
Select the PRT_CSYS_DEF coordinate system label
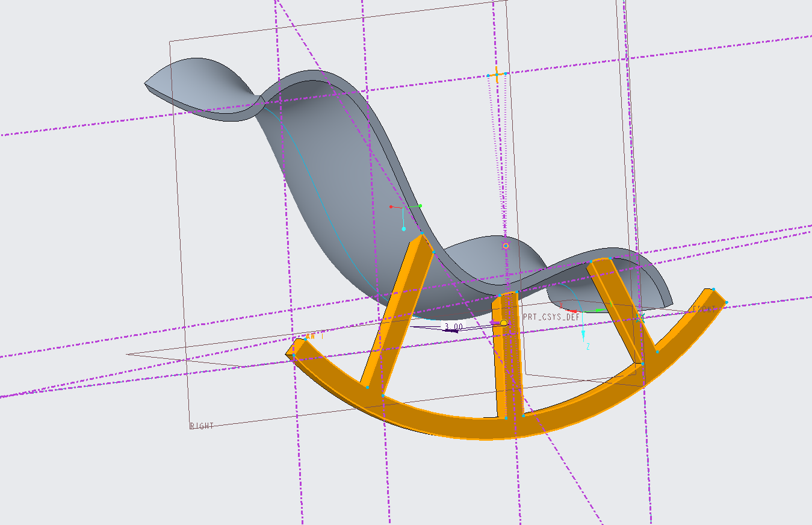[x=551, y=316]
